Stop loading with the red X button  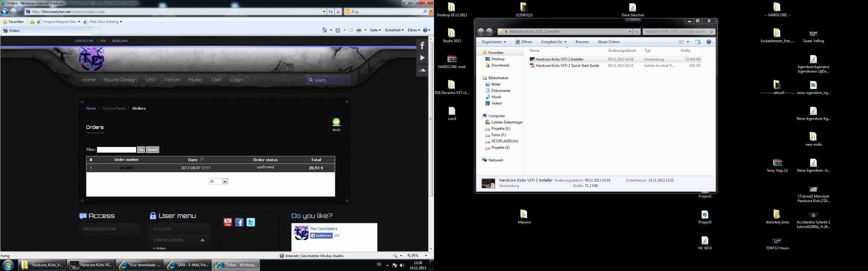(x=338, y=12)
